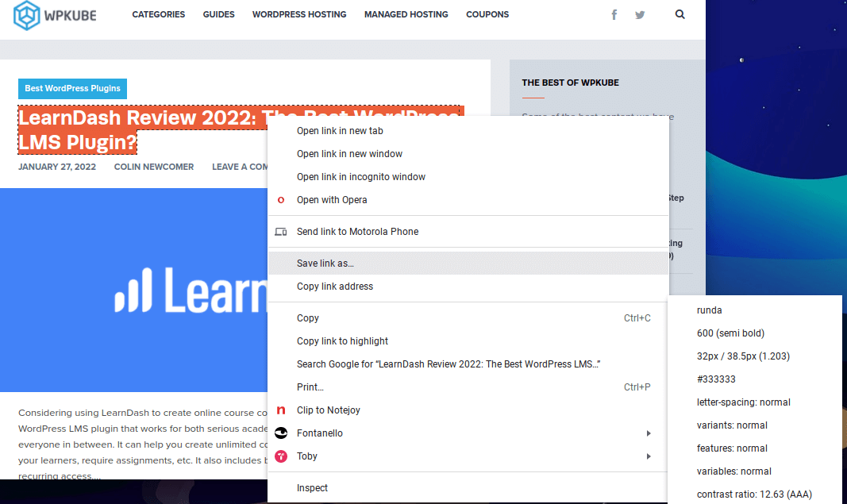Screen dimensions: 847x504
Task: Select Copy link address
Action: click(468, 287)
